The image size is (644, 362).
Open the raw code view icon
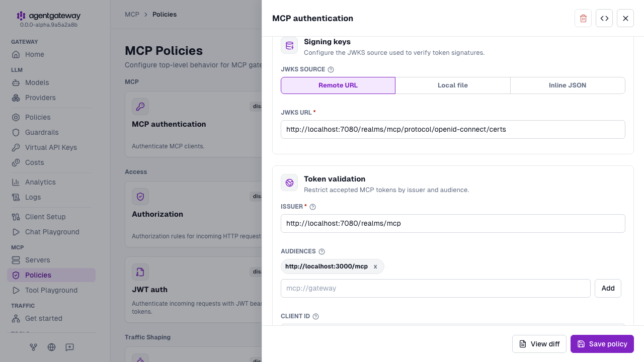[604, 18]
